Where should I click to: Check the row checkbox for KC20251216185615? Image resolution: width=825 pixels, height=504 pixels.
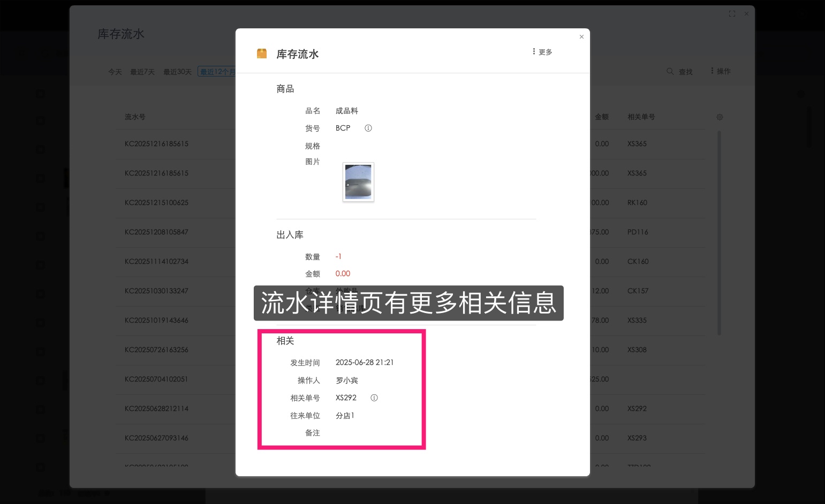tap(41, 149)
